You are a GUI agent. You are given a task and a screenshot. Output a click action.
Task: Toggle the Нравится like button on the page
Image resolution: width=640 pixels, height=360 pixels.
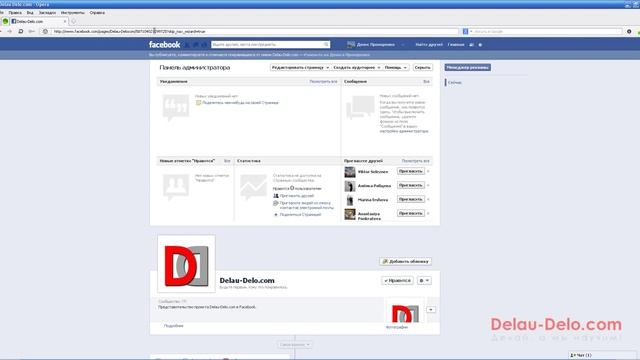(x=397, y=280)
